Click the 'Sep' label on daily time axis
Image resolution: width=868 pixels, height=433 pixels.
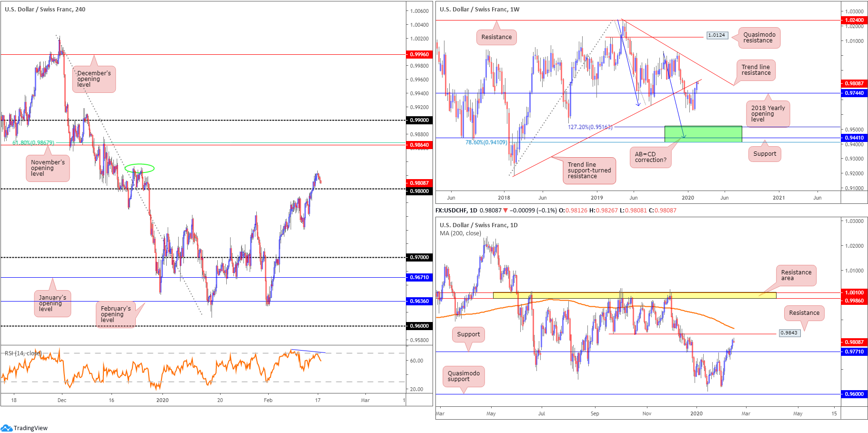tap(595, 413)
